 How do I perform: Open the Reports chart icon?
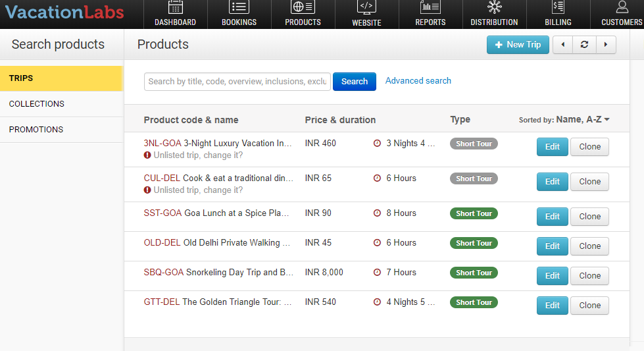pyautogui.click(x=430, y=7)
